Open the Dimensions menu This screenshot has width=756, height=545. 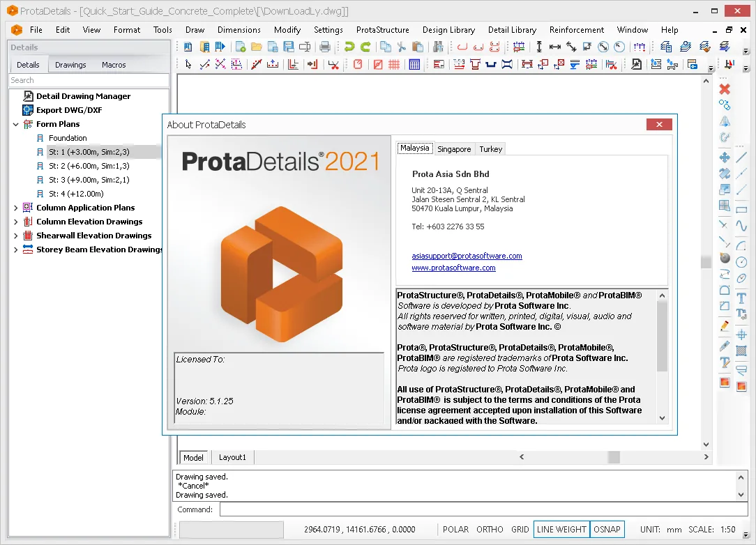click(239, 30)
